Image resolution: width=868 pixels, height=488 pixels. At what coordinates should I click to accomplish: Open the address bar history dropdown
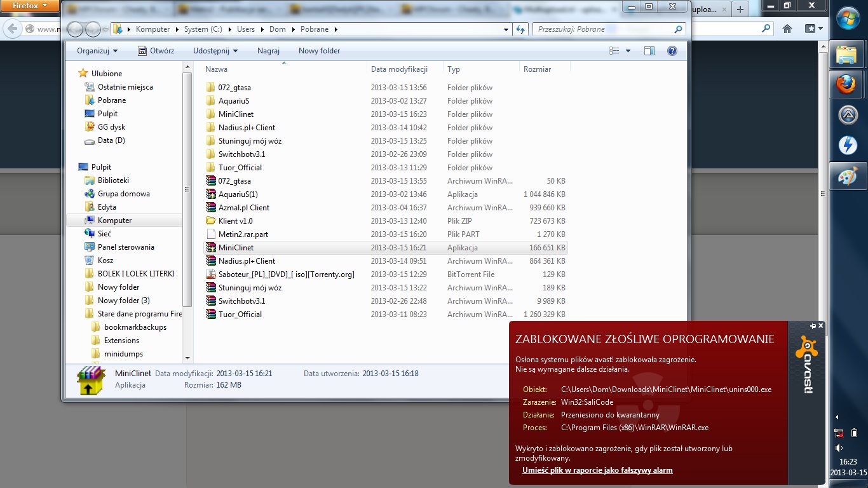click(506, 29)
